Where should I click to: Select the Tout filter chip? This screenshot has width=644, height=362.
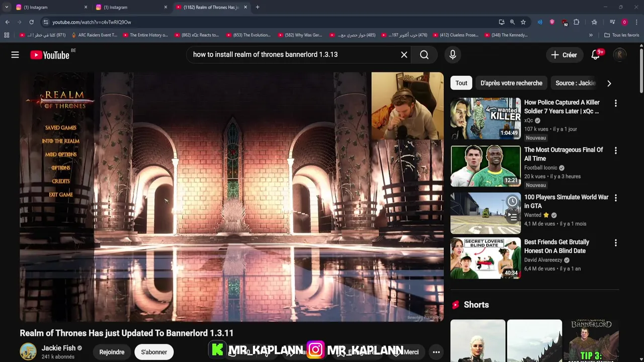tap(461, 83)
